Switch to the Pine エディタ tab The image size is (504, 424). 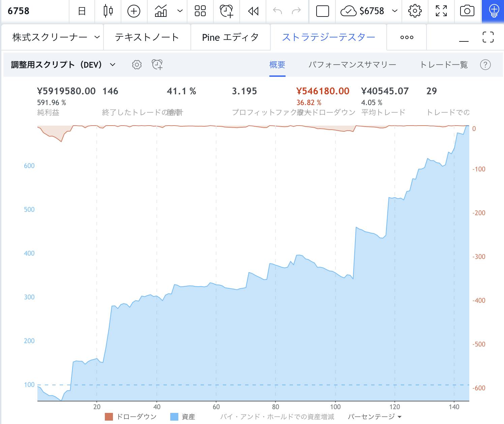coord(230,37)
